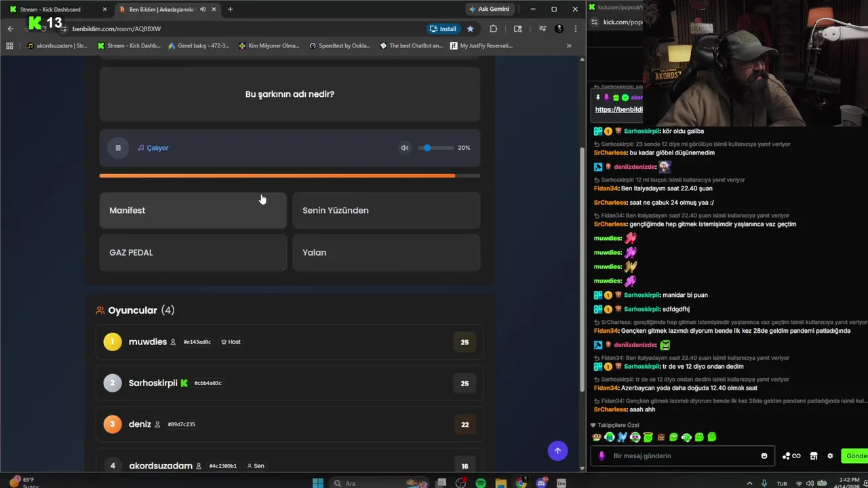This screenshot has height=488, width=868.
Task: Choose the answer Senin Yüzünden
Action: click(387, 210)
